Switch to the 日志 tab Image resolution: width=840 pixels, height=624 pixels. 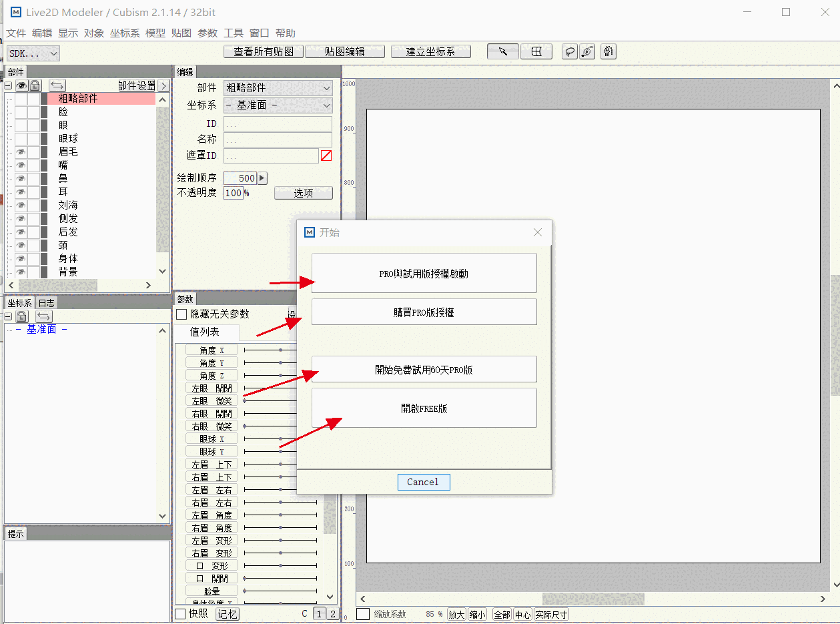point(46,303)
